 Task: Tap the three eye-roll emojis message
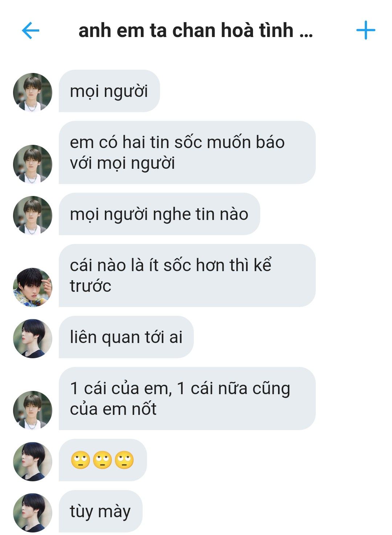103,460
